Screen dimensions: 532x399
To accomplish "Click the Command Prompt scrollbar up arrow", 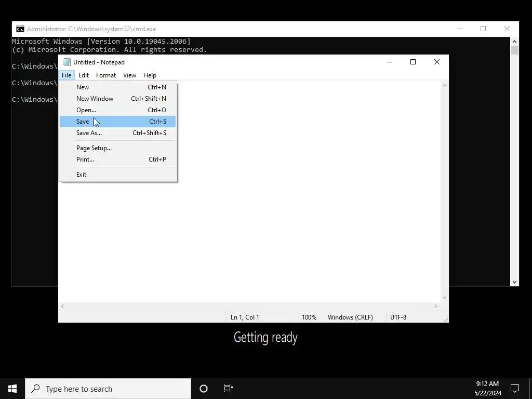I will (515, 42).
